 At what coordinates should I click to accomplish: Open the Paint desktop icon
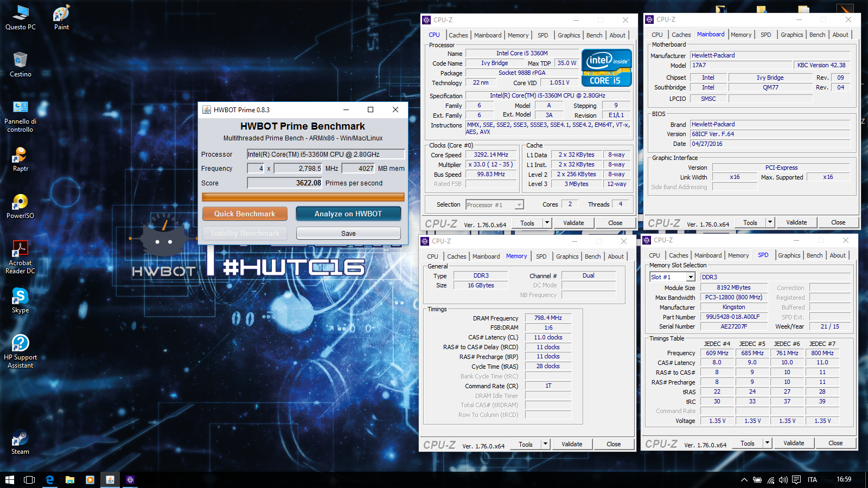[61, 17]
